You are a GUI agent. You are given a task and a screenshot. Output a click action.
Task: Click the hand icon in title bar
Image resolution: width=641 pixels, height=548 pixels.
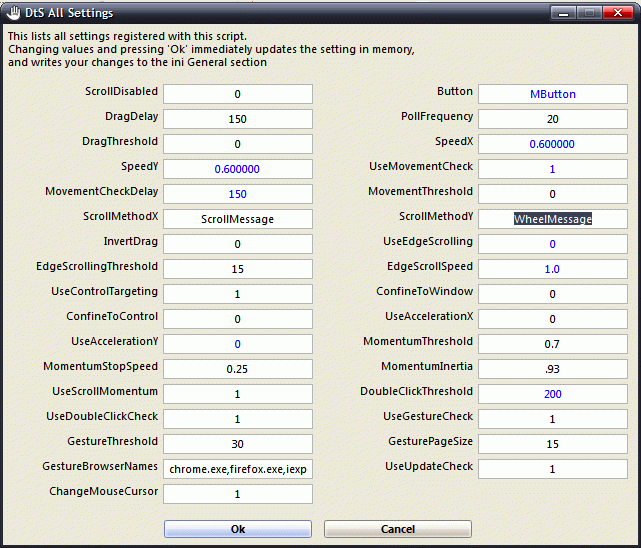tap(13, 13)
